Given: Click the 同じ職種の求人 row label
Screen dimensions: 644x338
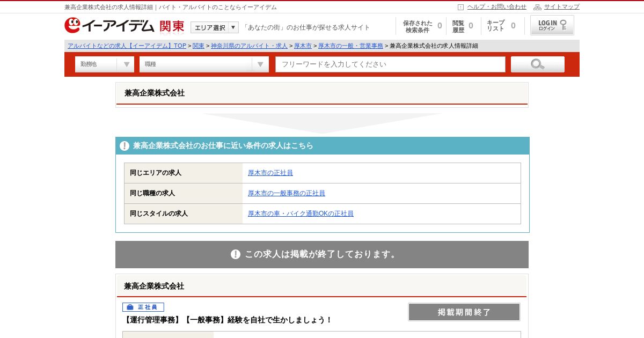Looking at the screenshot, I should click(152, 193).
